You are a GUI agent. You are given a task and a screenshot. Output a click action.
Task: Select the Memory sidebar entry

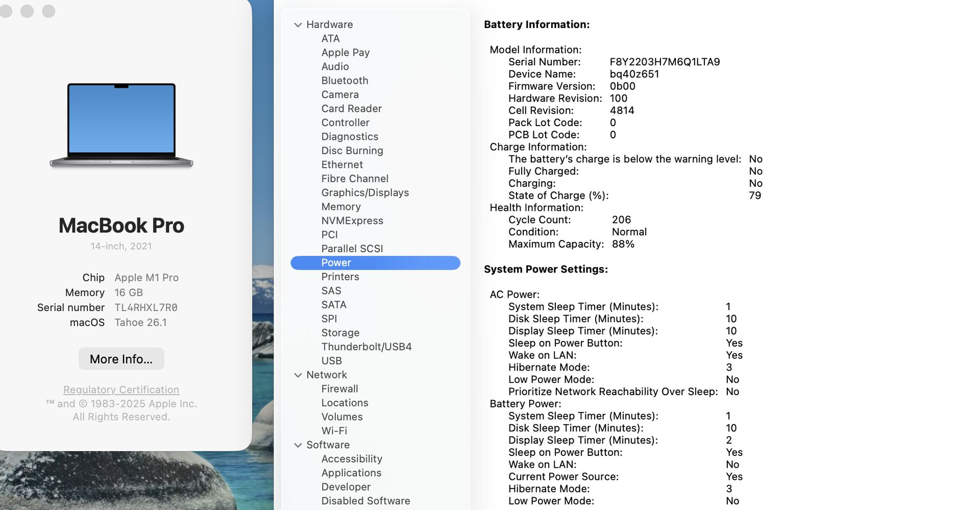point(341,207)
